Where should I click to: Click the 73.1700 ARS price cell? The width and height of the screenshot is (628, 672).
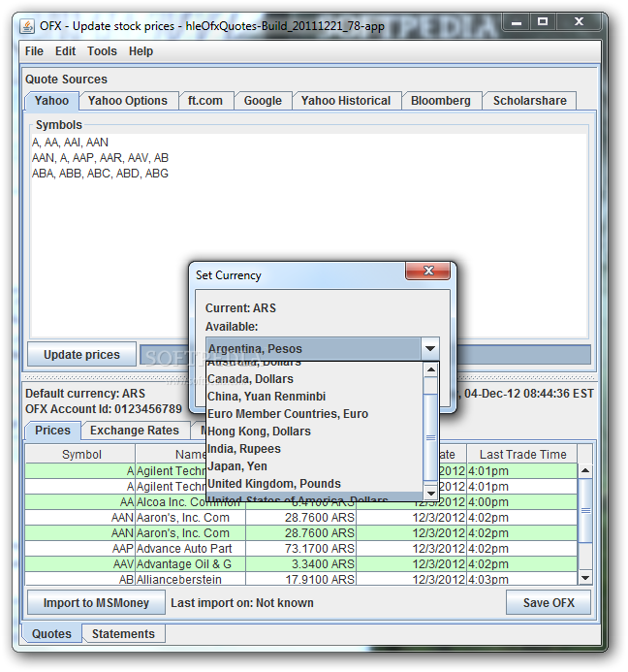300,549
